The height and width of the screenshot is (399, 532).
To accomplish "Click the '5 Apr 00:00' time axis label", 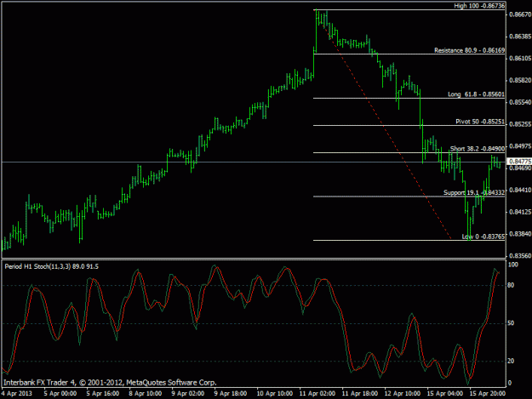I will [60, 393].
